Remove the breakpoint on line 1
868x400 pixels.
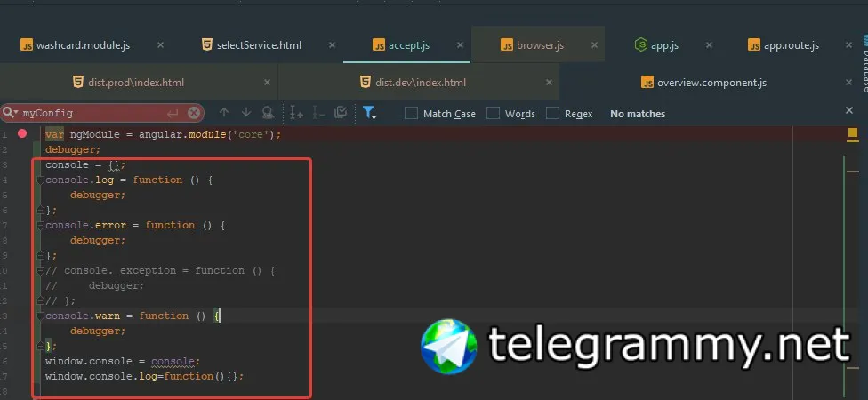(22, 133)
